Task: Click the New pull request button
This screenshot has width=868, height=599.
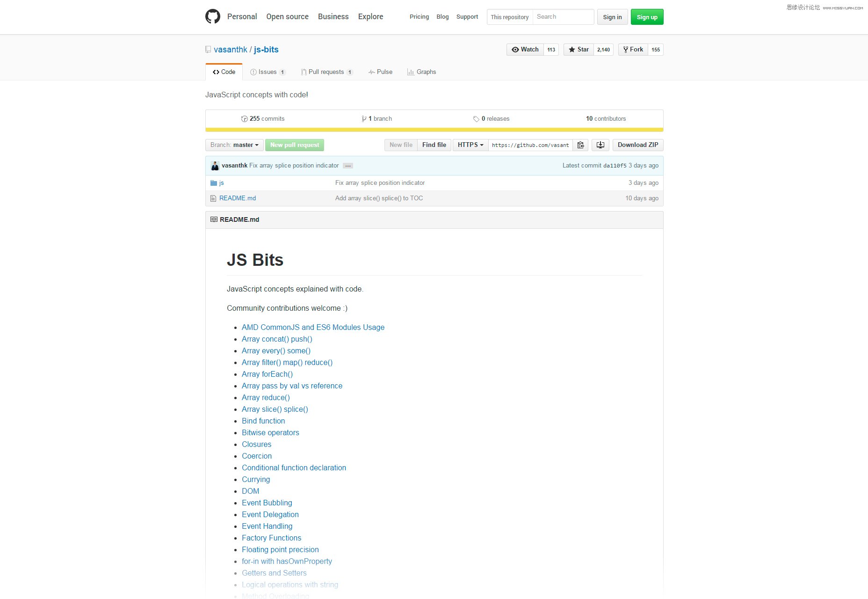Action: coord(295,145)
